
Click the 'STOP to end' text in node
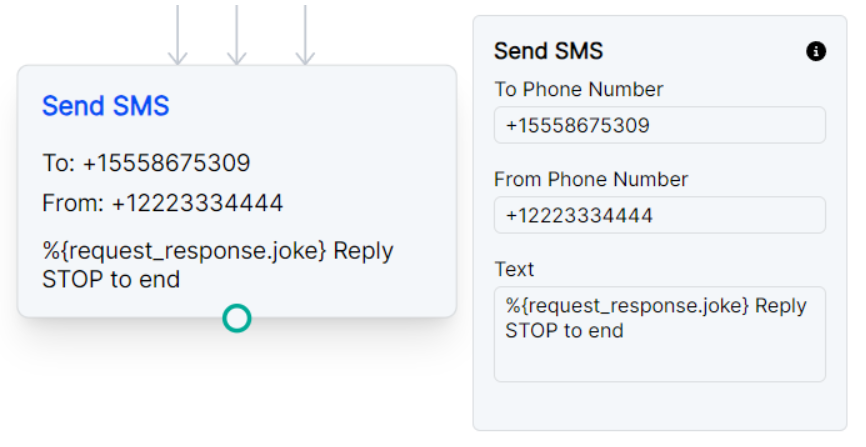tap(111, 280)
